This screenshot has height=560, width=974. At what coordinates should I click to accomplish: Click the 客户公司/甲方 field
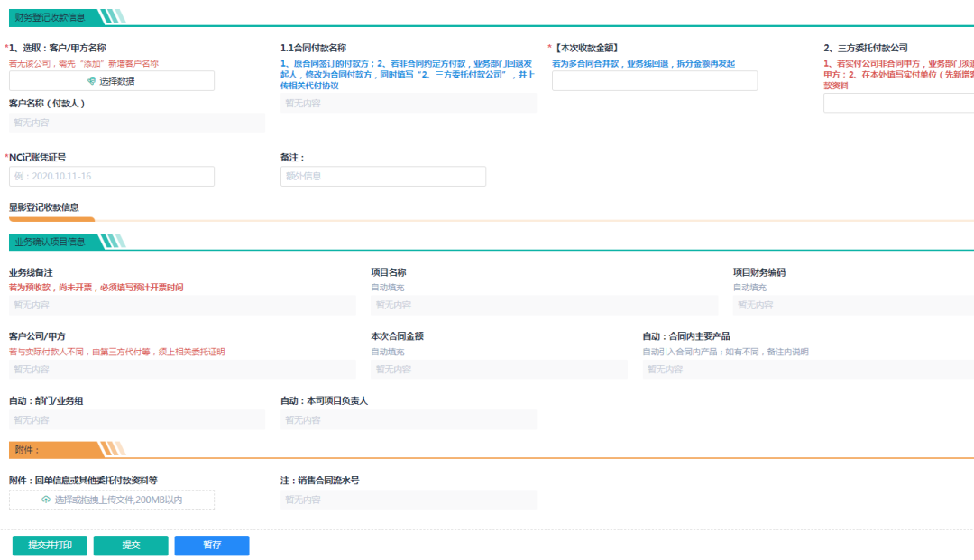182,370
